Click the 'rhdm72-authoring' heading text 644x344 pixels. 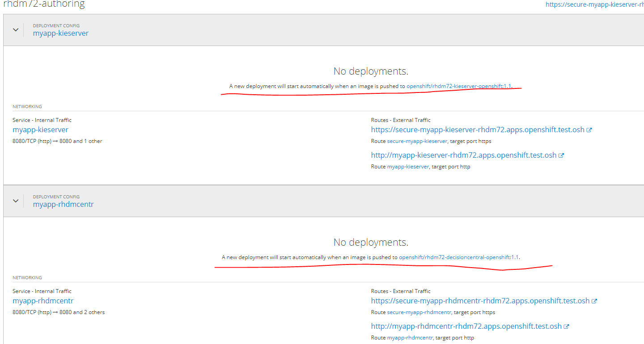(x=44, y=4)
